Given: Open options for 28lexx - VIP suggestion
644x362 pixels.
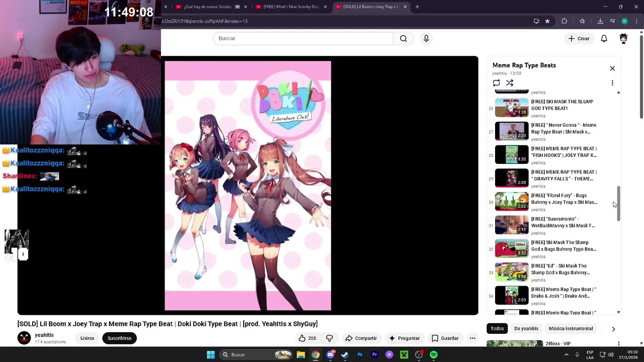Looking at the screenshot, I should tap(618, 344).
